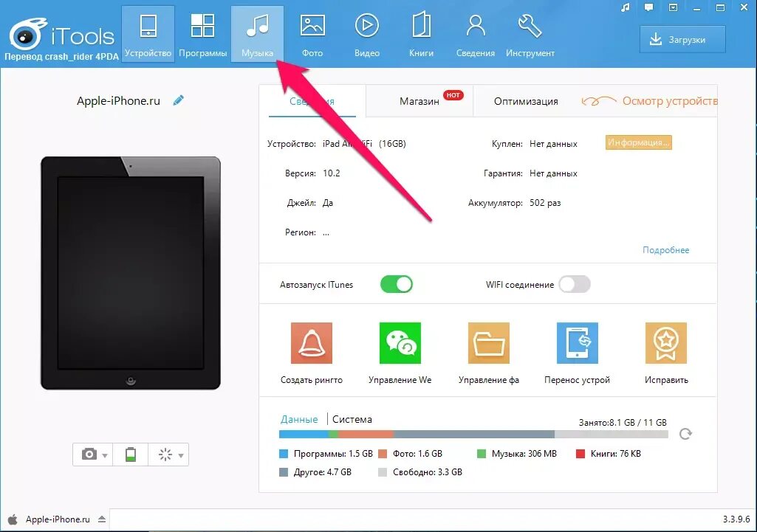Click the blue Программы legend swatch
Screen dimensions: 757x532
pos(284,453)
